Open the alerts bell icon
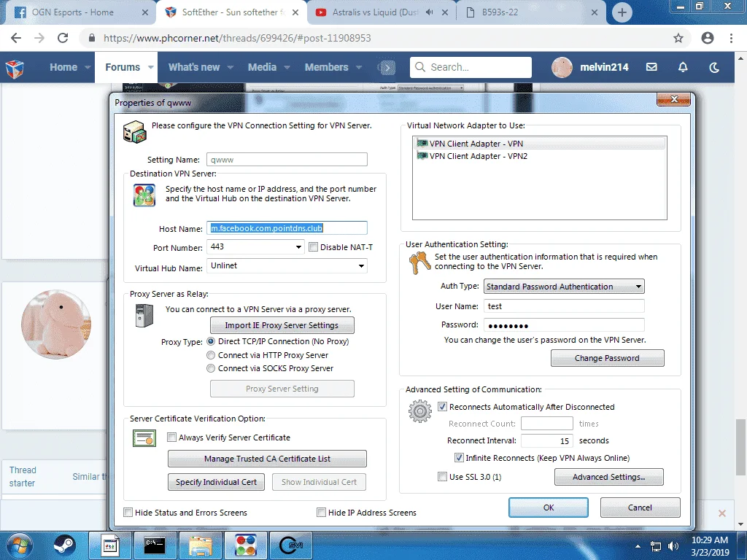 coord(683,67)
